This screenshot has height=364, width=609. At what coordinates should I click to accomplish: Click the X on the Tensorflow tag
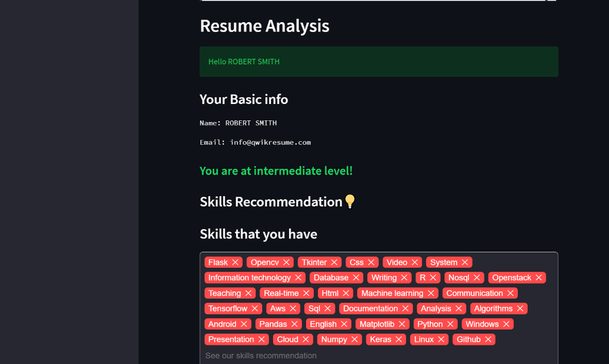[x=255, y=308]
